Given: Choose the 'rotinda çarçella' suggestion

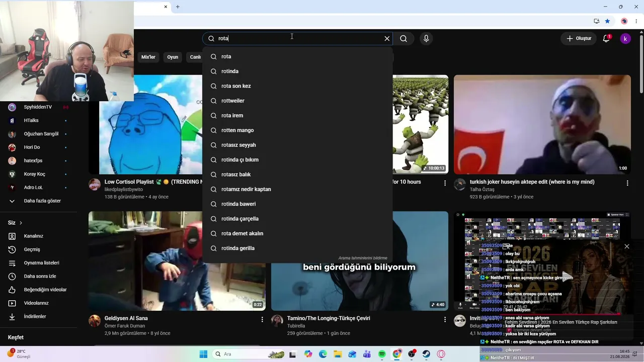Looking at the screenshot, I should pyautogui.click(x=297, y=219).
